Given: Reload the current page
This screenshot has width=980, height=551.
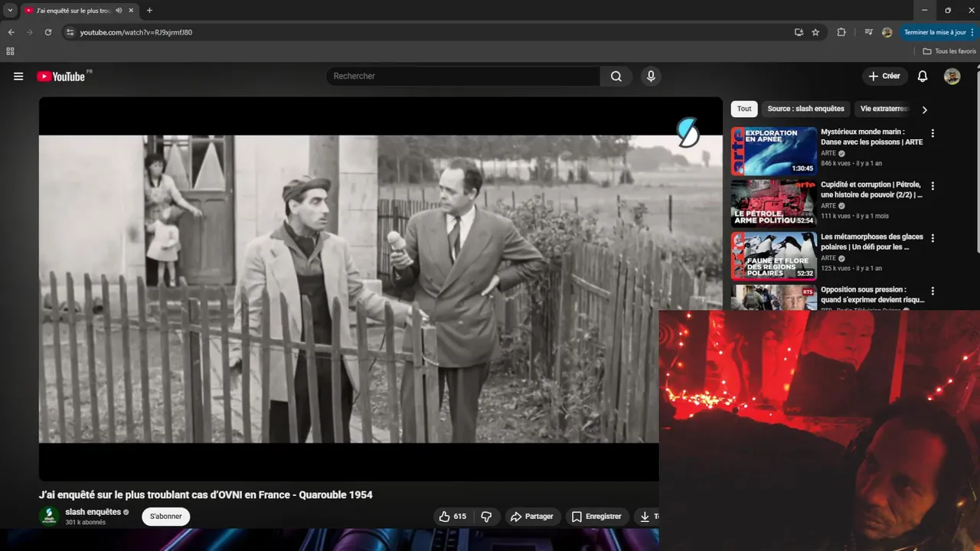Looking at the screenshot, I should (47, 32).
